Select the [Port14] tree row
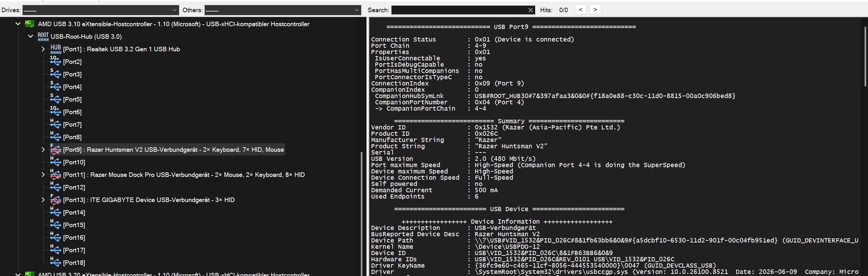Viewport: 868px width, 276px height. pyautogui.click(x=74, y=212)
